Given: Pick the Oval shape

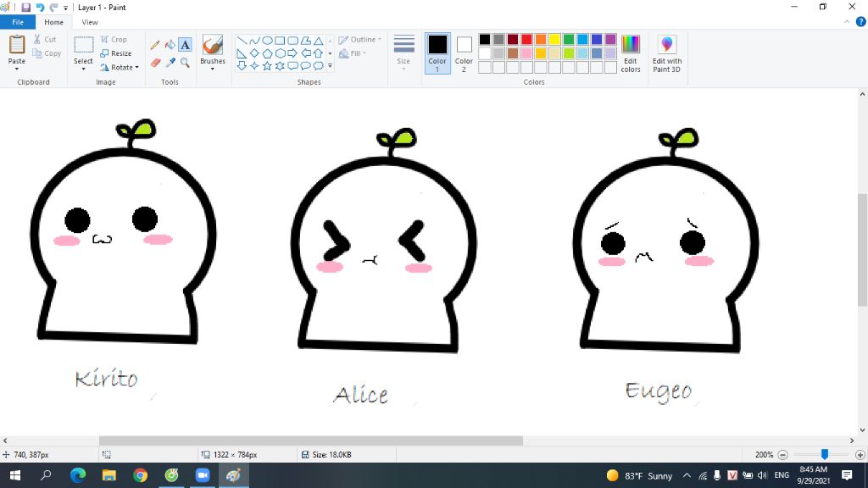Looking at the screenshot, I should [267, 41].
